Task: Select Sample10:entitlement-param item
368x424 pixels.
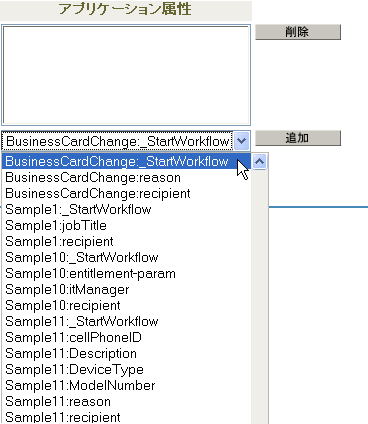Action: (126, 273)
